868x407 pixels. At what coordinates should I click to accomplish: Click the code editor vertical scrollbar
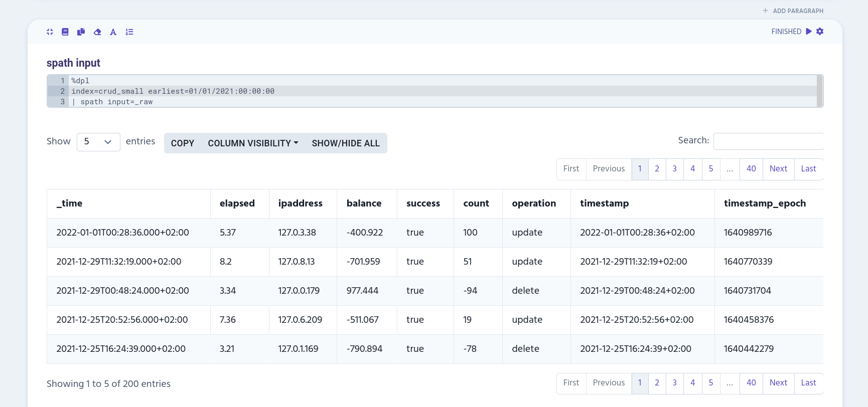click(x=819, y=91)
